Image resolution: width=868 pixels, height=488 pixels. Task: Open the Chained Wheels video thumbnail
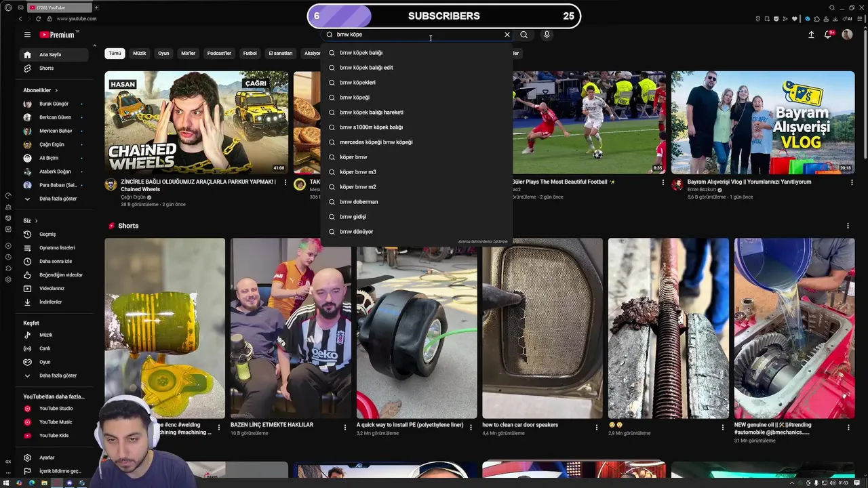pos(196,123)
